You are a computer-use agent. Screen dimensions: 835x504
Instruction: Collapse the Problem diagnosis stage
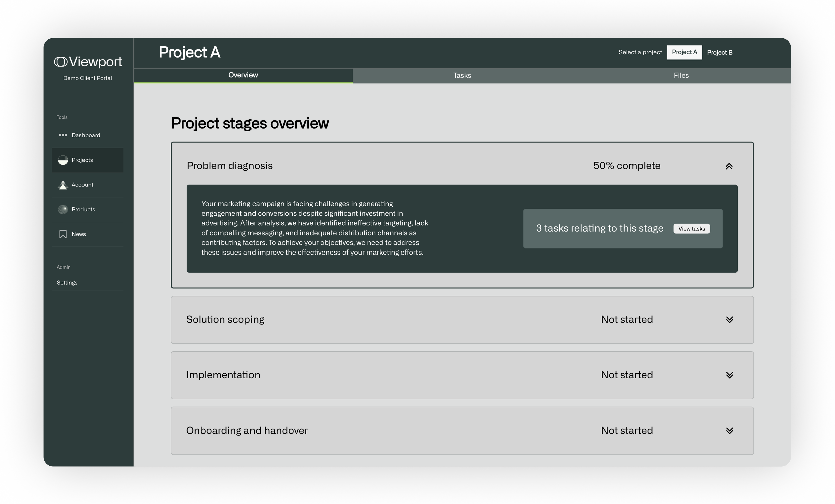click(x=730, y=166)
